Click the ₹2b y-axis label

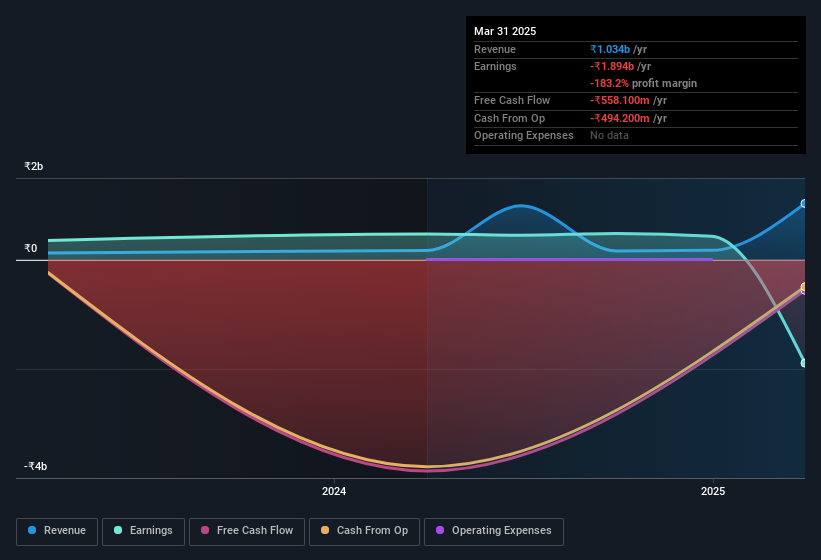(x=34, y=166)
